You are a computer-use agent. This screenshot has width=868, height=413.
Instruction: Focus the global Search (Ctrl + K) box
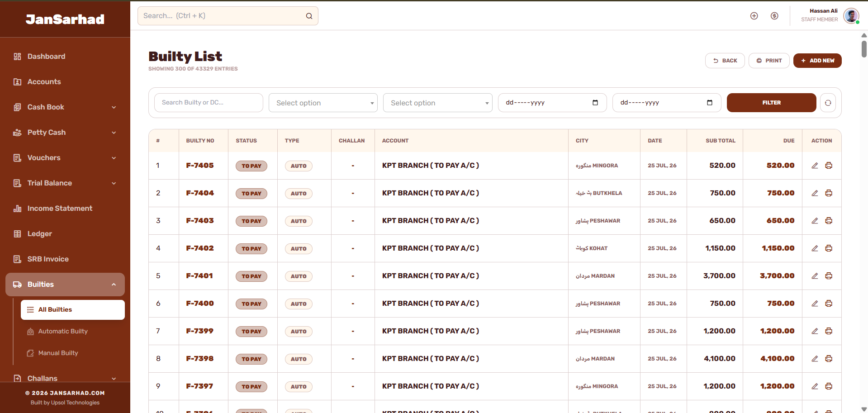coord(228,16)
